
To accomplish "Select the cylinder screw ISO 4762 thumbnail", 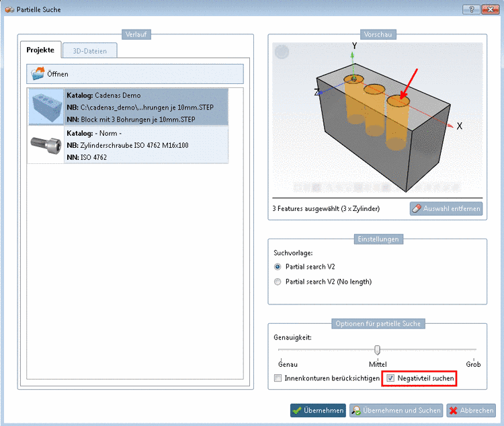I will click(46, 144).
